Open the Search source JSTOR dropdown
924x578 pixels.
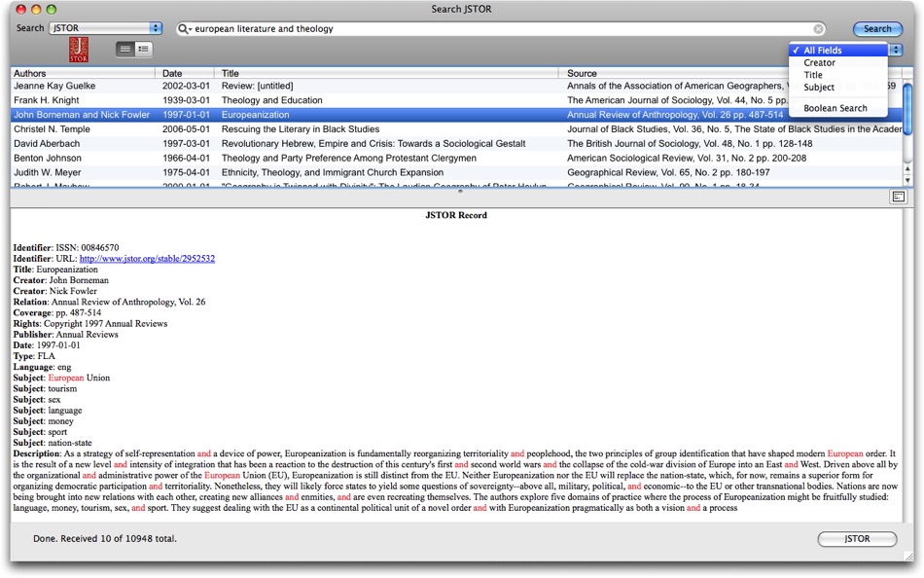pyautogui.click(x=105, y=27)
